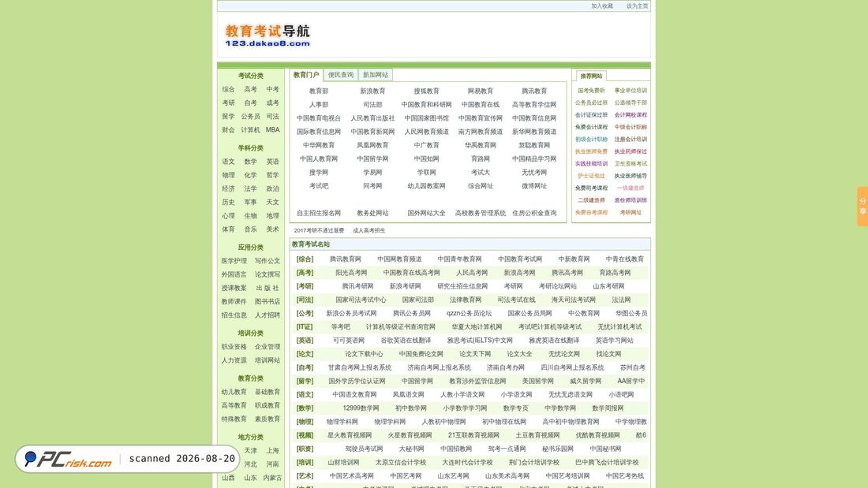Viewport: 868px width, 488px height.
Task: Open the 中国知网 link
Action: pyautogui.click(x=426, y=158)
